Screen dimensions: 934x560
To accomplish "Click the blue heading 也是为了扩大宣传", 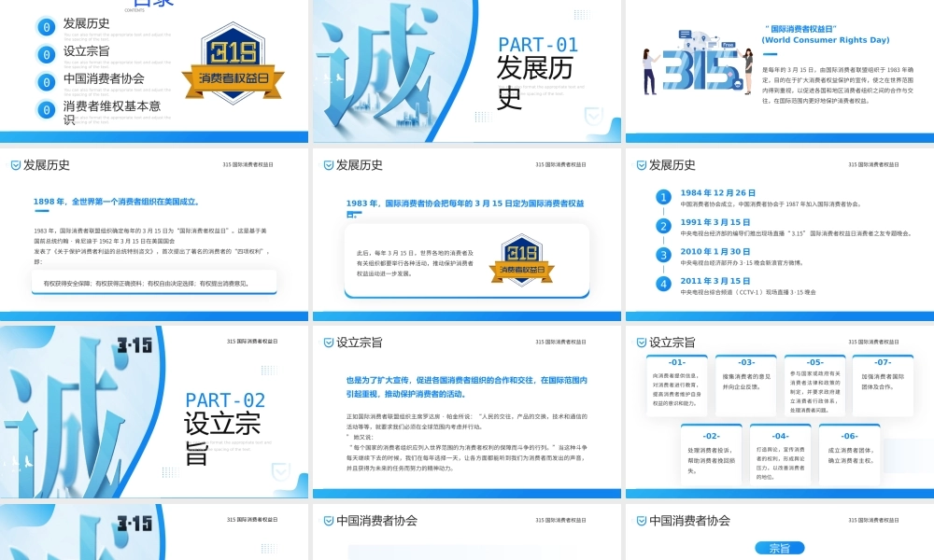I will (x=467, y=386).
